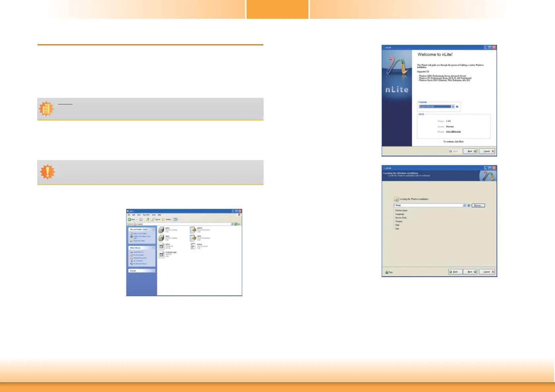This screenshot has height=392, width=555.
Task: Click the Forward arrow in Explorer toolbar
Action: tap(141, 219)
